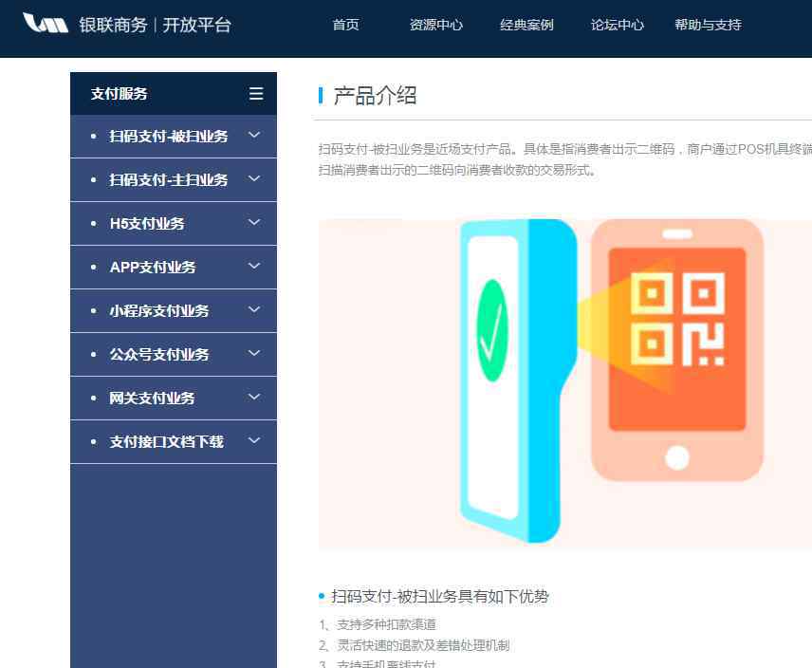Click the 银联商务 开放平台 title text
The image size is (812, 668).
click(155, 25)
